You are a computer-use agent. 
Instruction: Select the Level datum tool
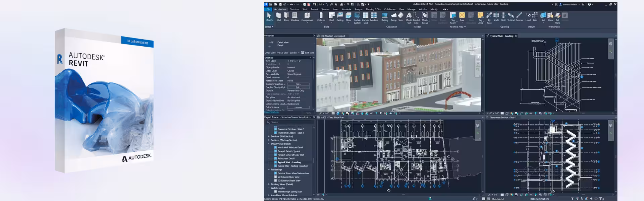[x=528, y=17]
